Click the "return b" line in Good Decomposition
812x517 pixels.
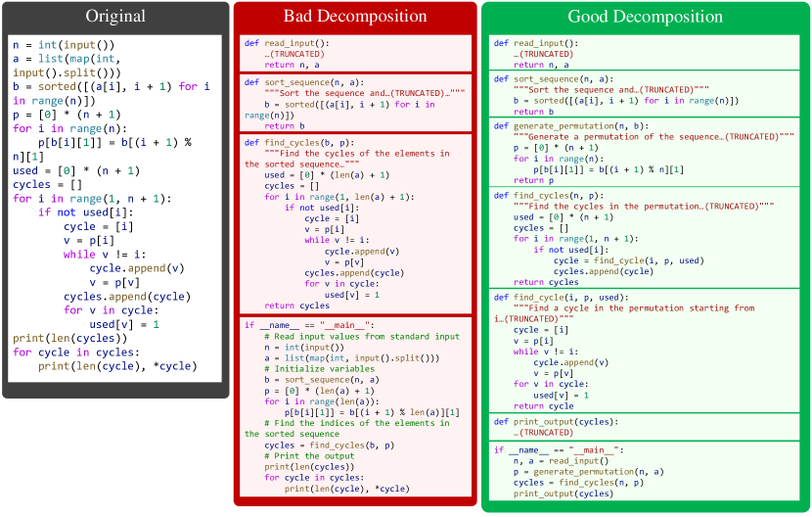[533, 112]
